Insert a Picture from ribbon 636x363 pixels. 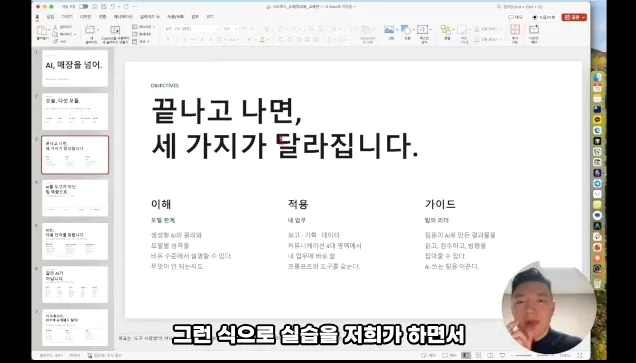389,30
